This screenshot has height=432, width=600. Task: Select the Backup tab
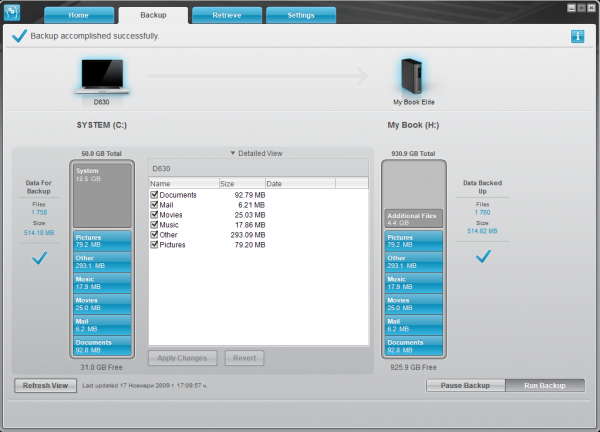(x=153, y=15)
